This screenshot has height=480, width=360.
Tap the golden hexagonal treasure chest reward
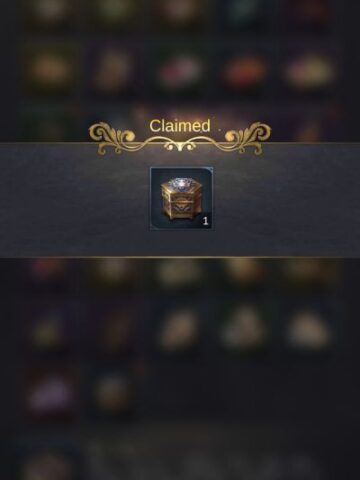pyautogui.click(x=180, y=199)
